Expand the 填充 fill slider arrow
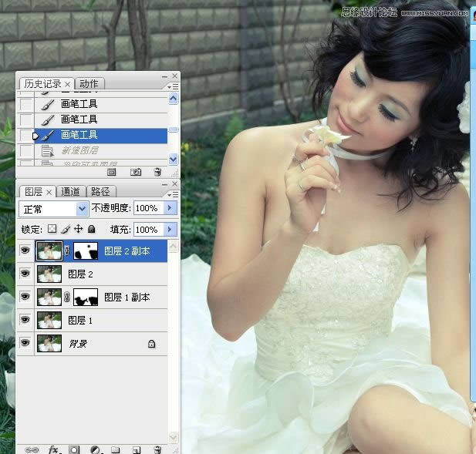476x454 pixels. tap(170, 230)
